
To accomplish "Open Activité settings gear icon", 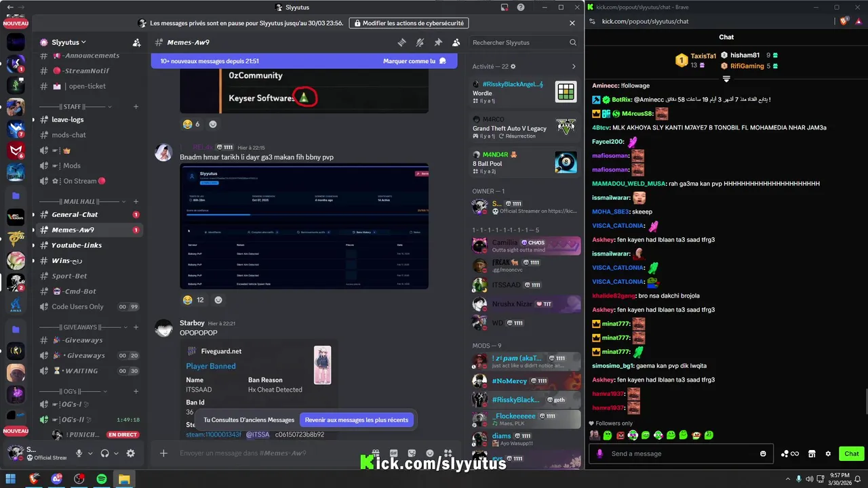I will point(513,66).
